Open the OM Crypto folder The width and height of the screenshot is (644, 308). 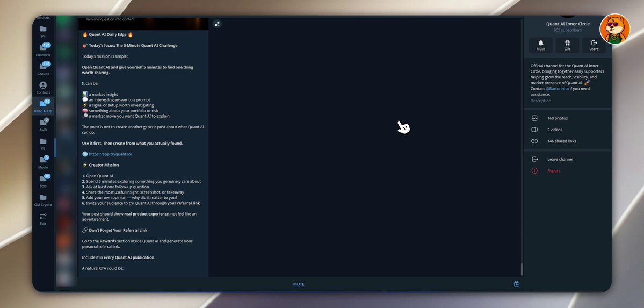click(43, 200)
